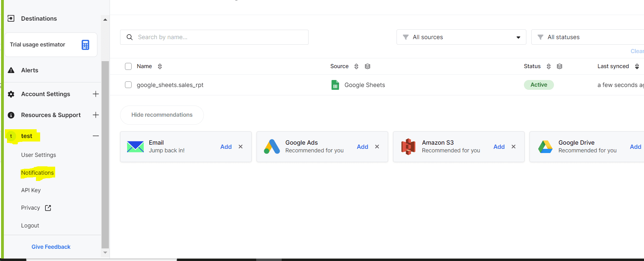Sort connectors by Name column arrows
This screenshot has height=261, width=644.
(x=160, y=66)
